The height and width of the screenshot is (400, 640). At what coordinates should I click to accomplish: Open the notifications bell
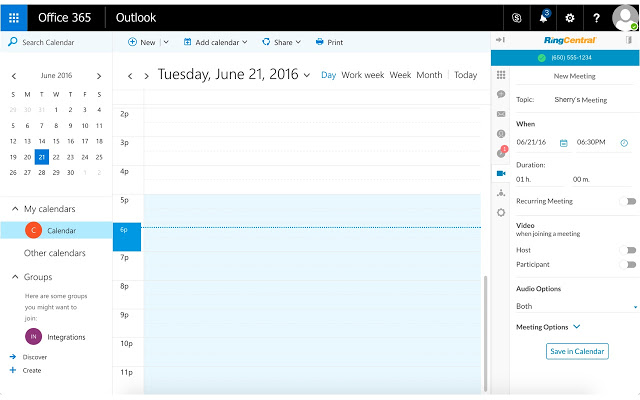544,17
